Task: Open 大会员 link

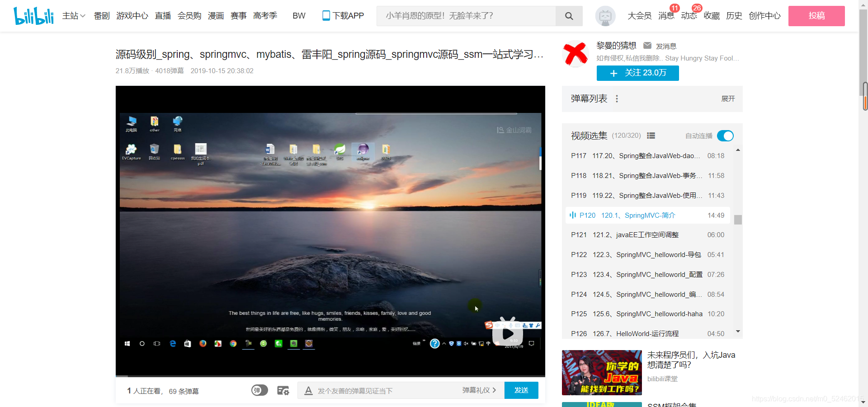Action: point(639,16)
